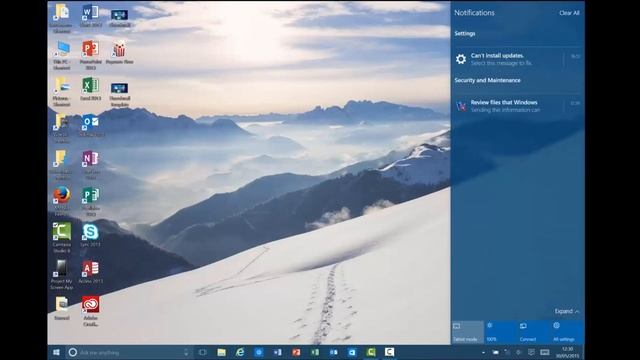This screenshot has width=640, height=360.
Task: Click the Ask me anything search box
Action: (x=129, y=352)
